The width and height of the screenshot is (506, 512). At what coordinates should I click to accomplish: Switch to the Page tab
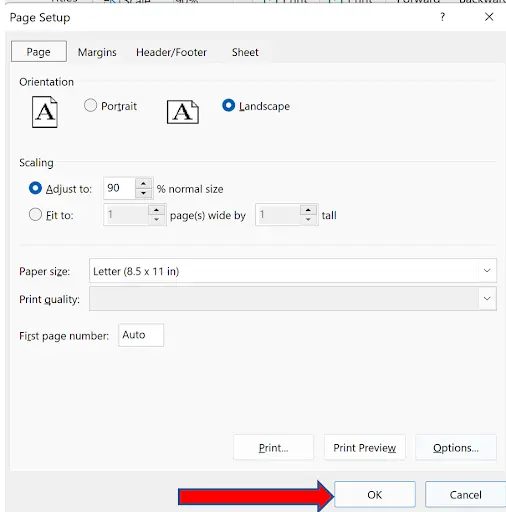point(39,52)
